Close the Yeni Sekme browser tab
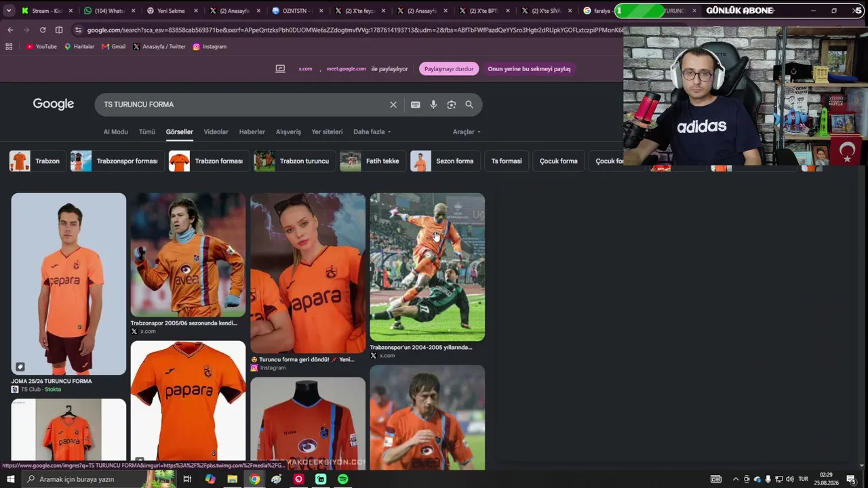The width and height of the screenshot is (868, 488). pyautogui.click(x=196, y=11)
